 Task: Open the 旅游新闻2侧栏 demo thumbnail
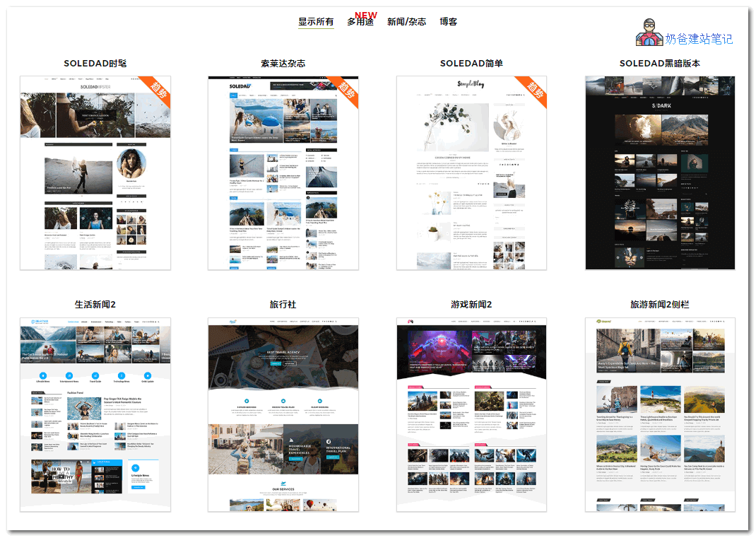click(660, 414)
